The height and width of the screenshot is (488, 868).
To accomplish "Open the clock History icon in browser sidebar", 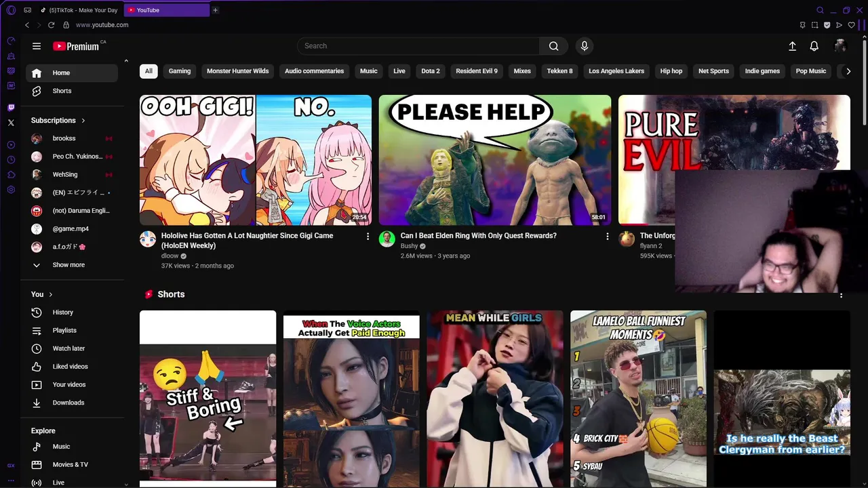I will [x=11, y=160].
